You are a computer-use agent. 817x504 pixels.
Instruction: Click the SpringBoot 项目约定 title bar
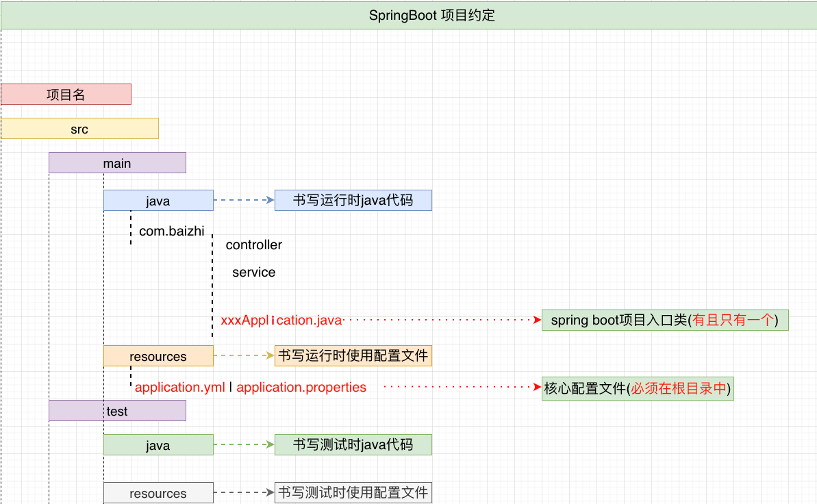(408, 15)
